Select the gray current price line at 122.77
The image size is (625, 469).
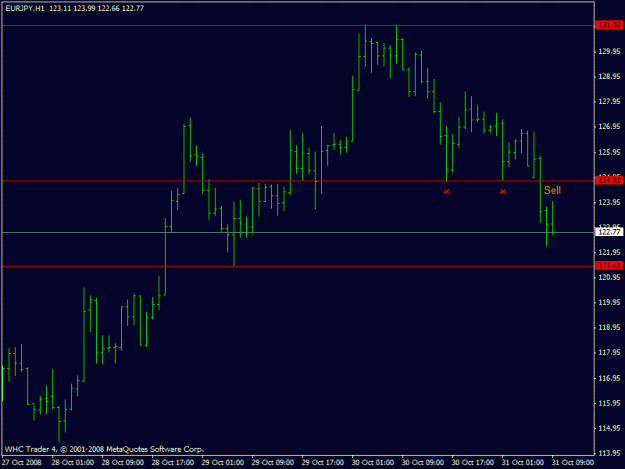[x=298, y=232]
